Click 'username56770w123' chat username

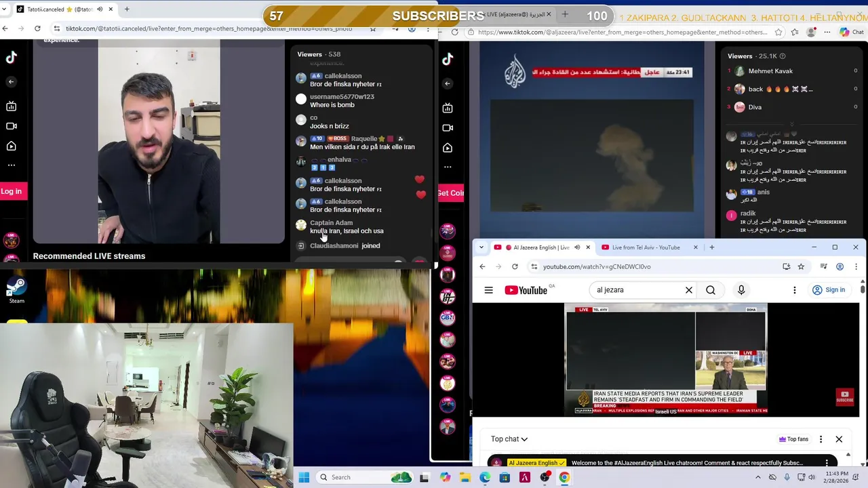pyautogui.click(x=342, y=97)
